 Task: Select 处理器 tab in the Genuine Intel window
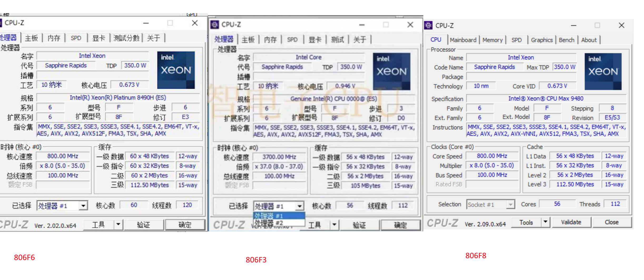tap(224, 39)
